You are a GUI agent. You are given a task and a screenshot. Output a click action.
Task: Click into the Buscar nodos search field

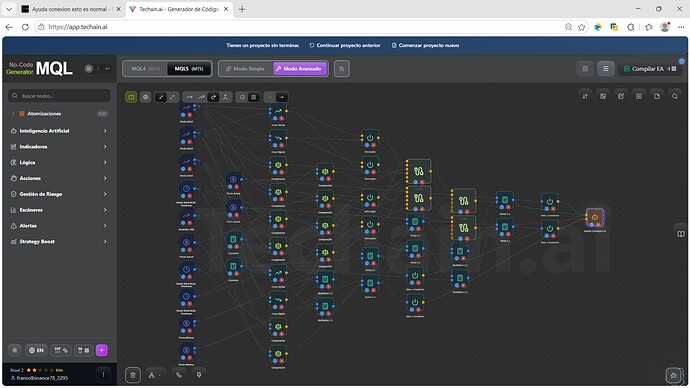(59, 95)
